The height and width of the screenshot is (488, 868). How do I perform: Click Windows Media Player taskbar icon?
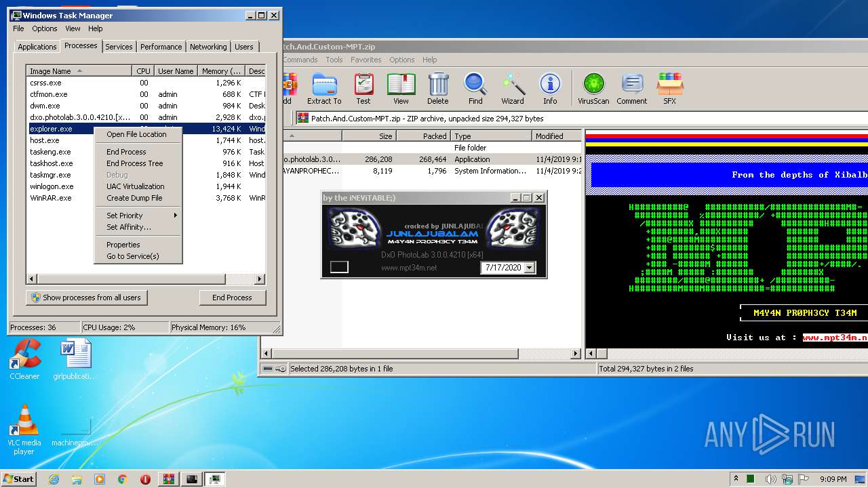[x=100, y=479]
